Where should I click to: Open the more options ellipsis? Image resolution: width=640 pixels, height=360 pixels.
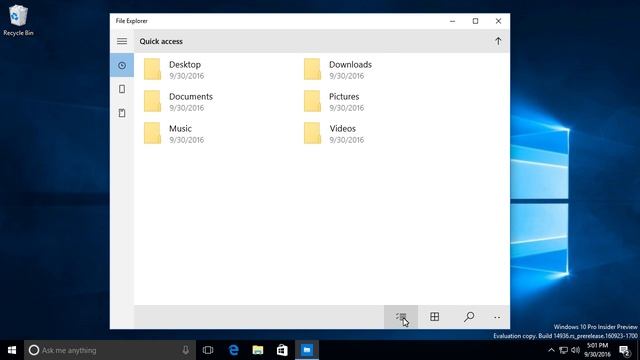point(497,317)
